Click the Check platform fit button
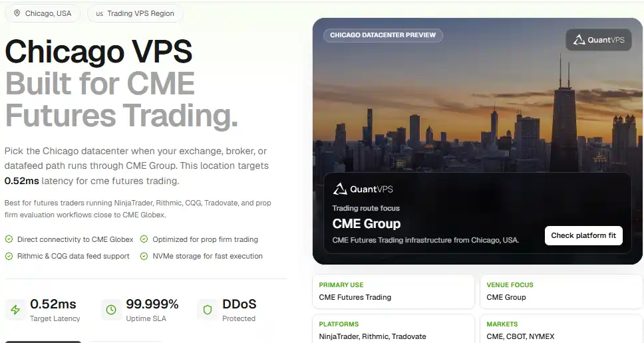The width and height of the screenshot is (644, 343). (x=583, y=235)
